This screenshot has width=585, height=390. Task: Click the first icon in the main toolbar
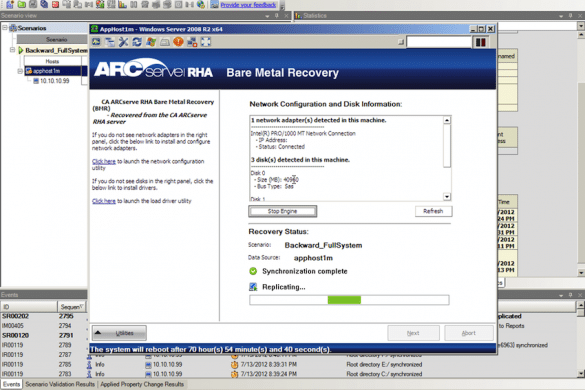tap(10, 4)
